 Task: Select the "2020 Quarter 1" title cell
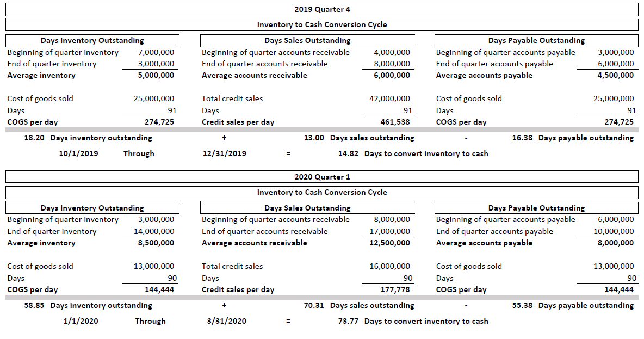coord(321,177)
